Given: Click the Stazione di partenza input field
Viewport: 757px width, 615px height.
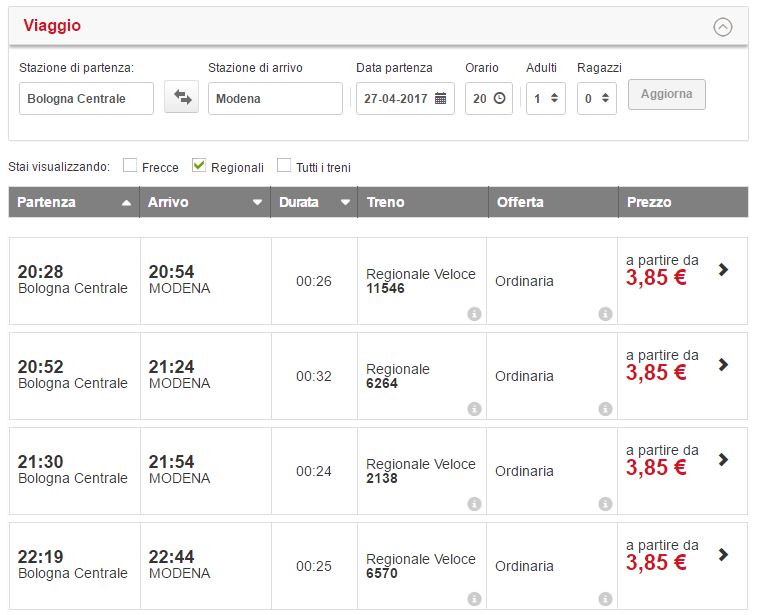Looking at the screenshot, I should [x=87, y=99].
